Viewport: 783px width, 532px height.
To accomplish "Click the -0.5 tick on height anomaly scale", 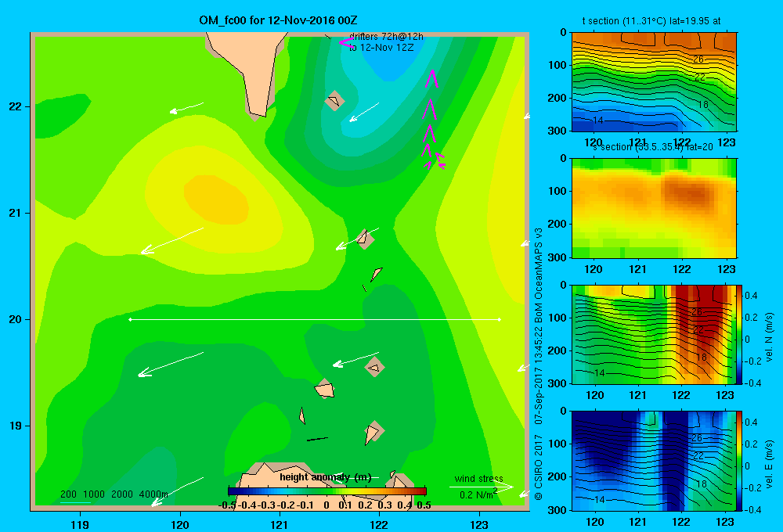I will click(227, 505).
